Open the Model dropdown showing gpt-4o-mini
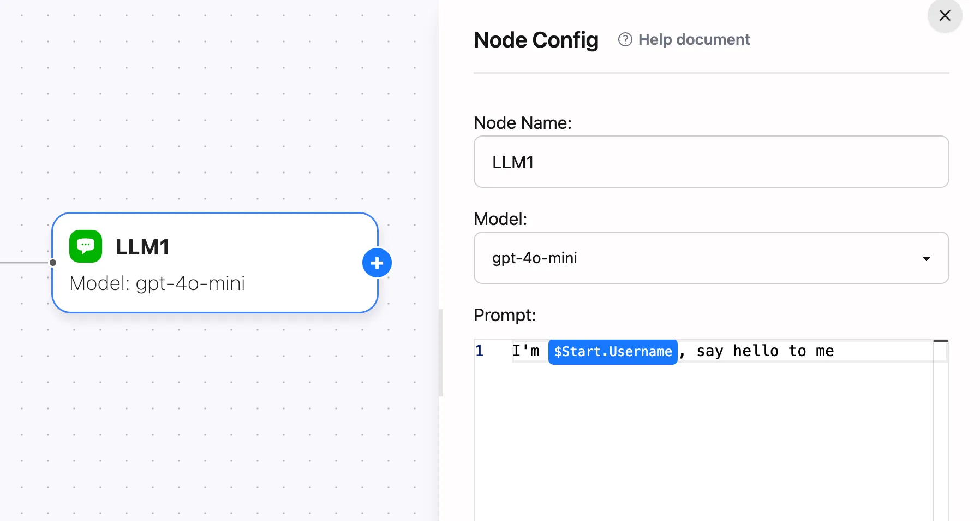980x521 pixels. [x=711, y=258]
